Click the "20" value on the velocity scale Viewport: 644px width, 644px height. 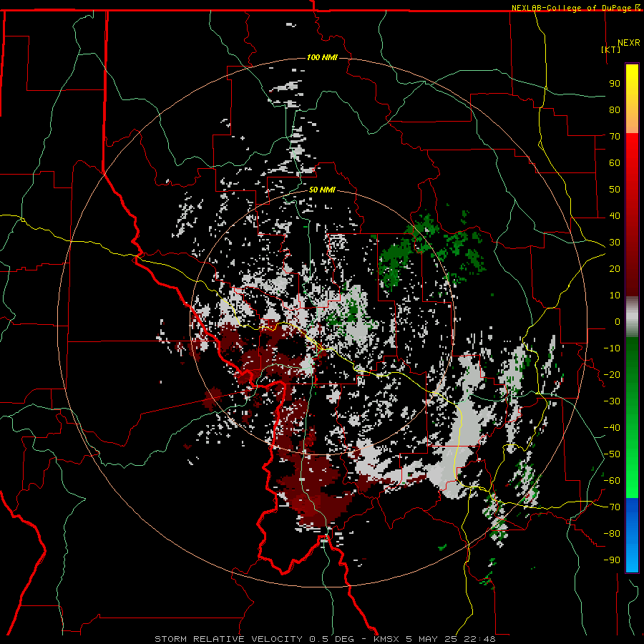615,268
